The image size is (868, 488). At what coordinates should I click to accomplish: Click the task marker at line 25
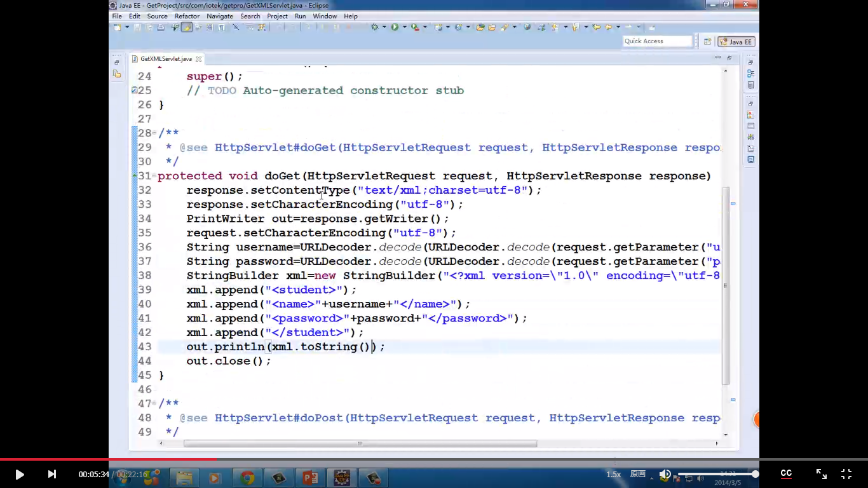(x=134, y=90)
